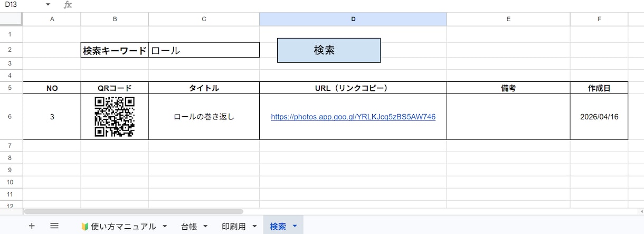
Task: Open 印刷用 tab dropdown arrow
Action: (254, 227)
